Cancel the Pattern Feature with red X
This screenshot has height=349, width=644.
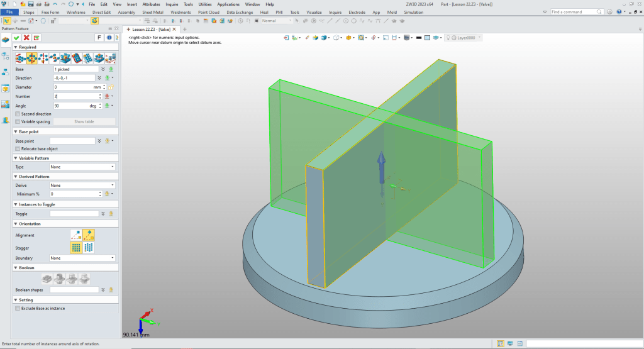tap(26, 38)
